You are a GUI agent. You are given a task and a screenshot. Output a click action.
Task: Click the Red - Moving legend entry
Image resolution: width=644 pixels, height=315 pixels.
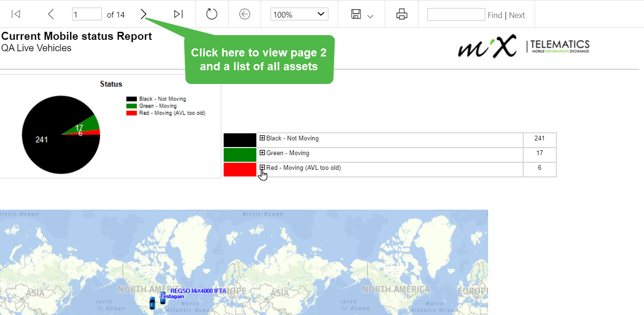coord(166,113)
